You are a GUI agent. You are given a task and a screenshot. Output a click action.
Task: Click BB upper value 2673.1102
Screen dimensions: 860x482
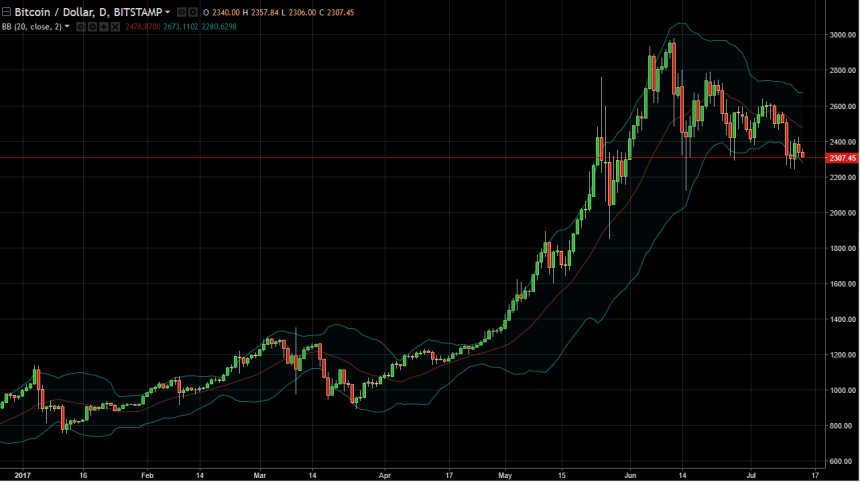(180, 26)
